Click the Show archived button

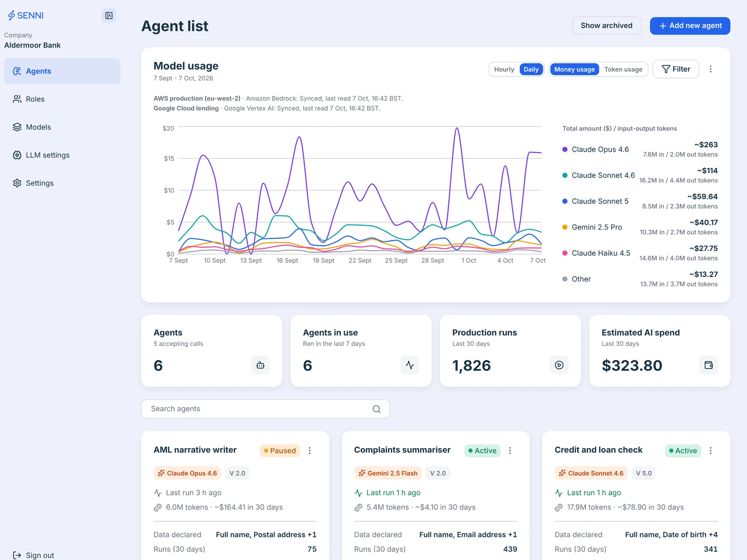point(606,26)
